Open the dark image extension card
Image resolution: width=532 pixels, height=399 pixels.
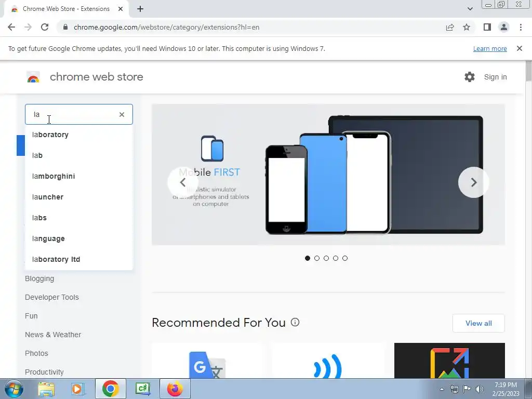click(449, 361)
